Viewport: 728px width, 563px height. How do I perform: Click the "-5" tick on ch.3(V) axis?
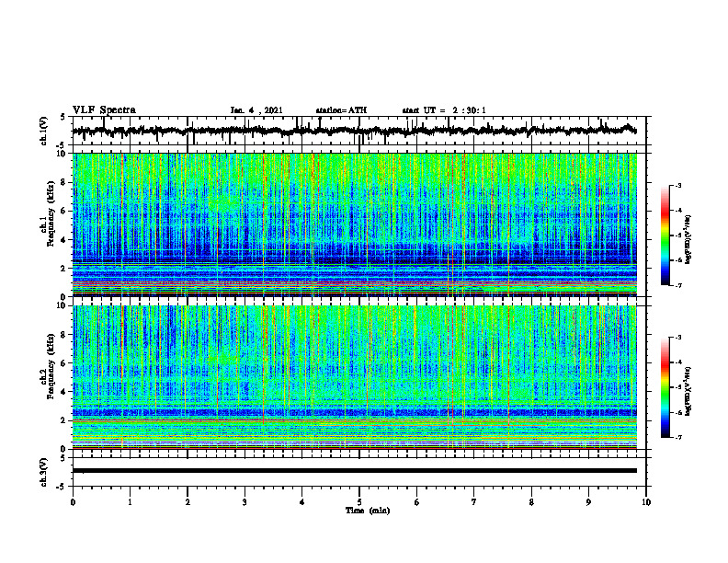[62, 487]
